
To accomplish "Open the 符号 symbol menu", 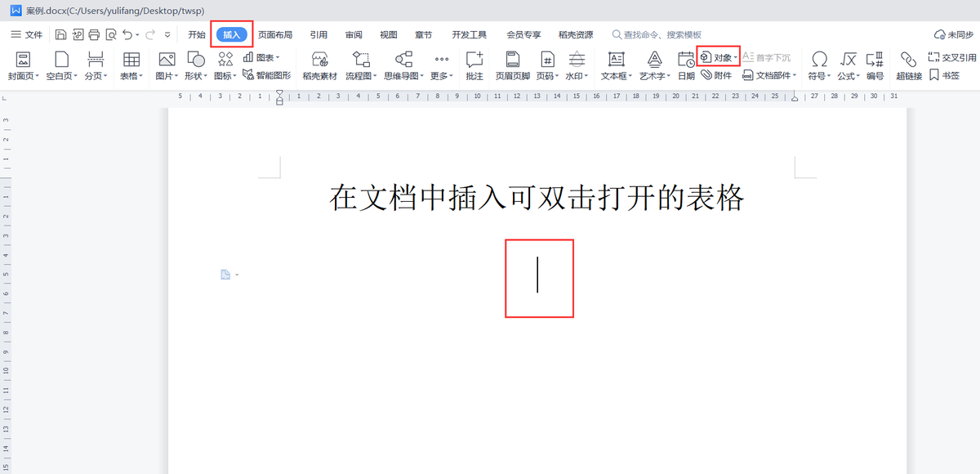I will click(819, 66).
